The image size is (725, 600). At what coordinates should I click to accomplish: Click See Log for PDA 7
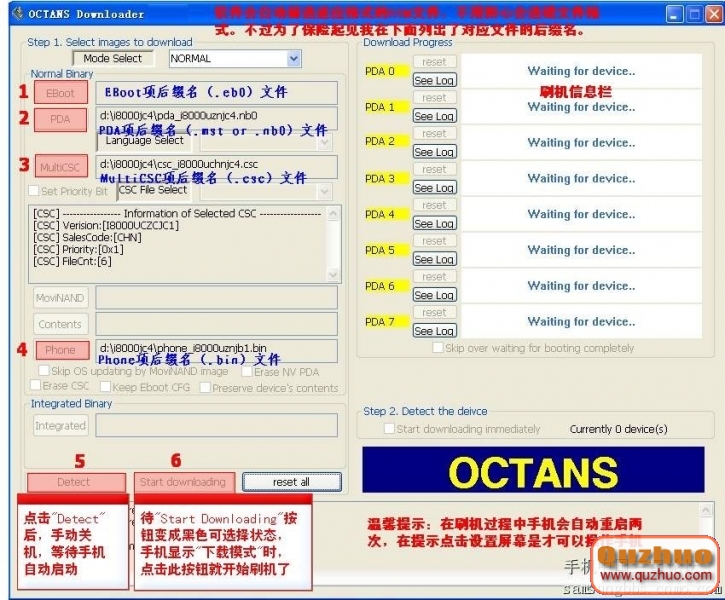434,331
